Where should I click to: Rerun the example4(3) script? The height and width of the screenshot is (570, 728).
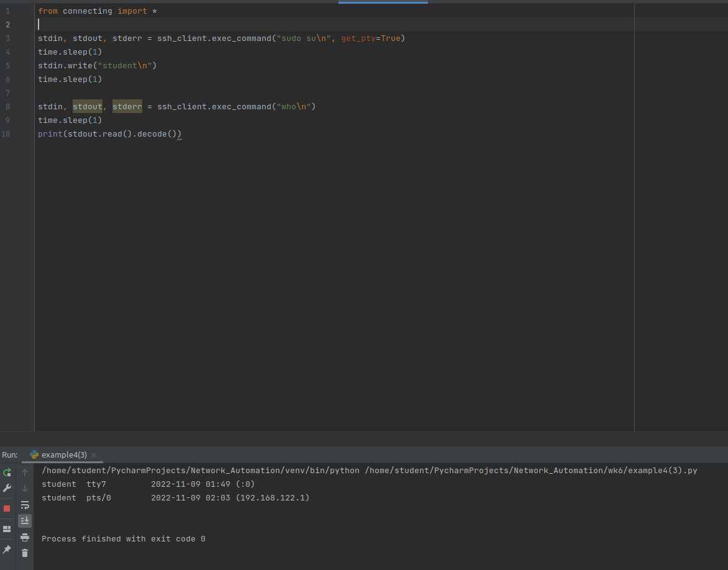(7, 473)
